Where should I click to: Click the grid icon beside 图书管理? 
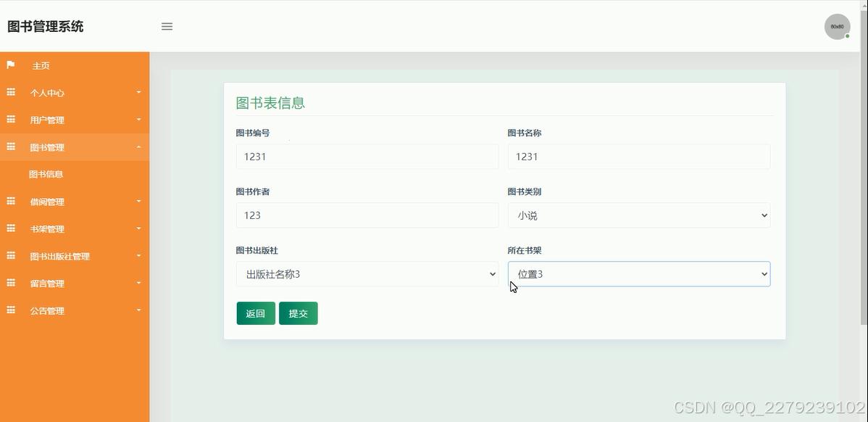(x=11, y=146)
